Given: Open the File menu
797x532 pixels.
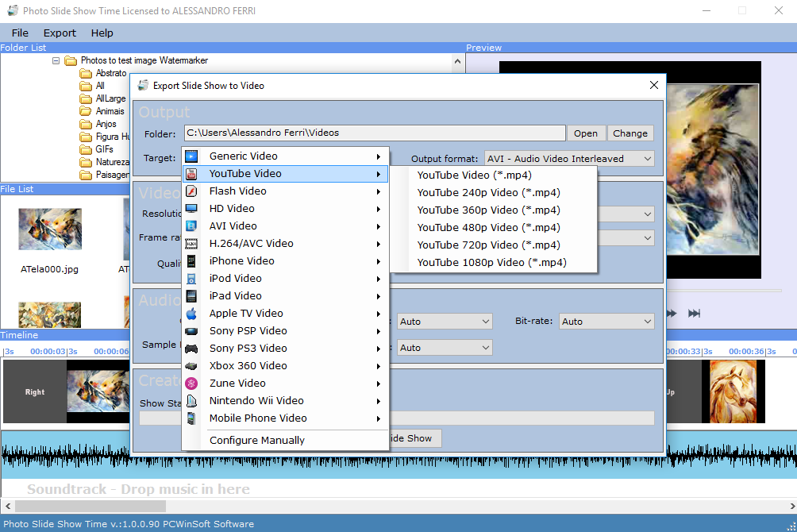Looking at the screenshot, I should tap(20, 33).
